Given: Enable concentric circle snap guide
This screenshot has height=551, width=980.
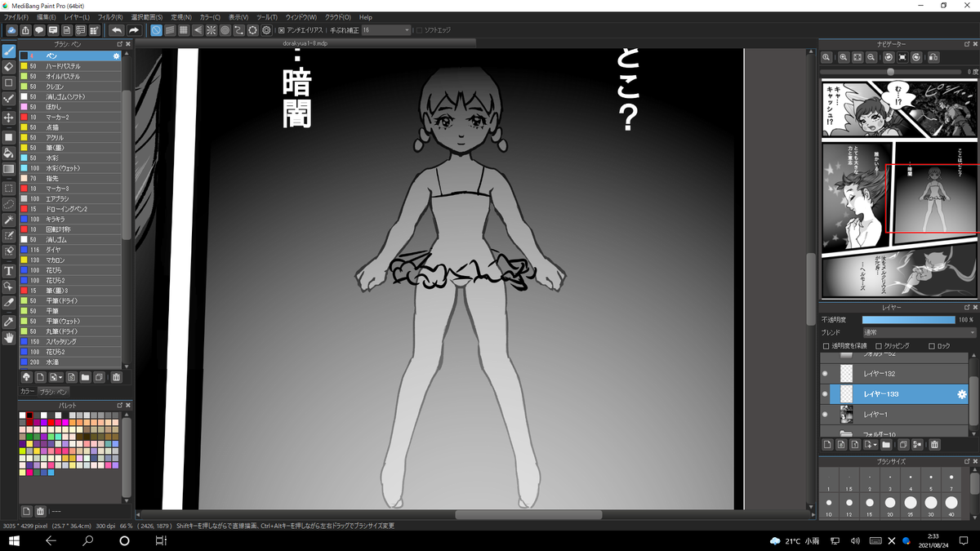Looking at the screenshot, I should (x=225, y=30).
